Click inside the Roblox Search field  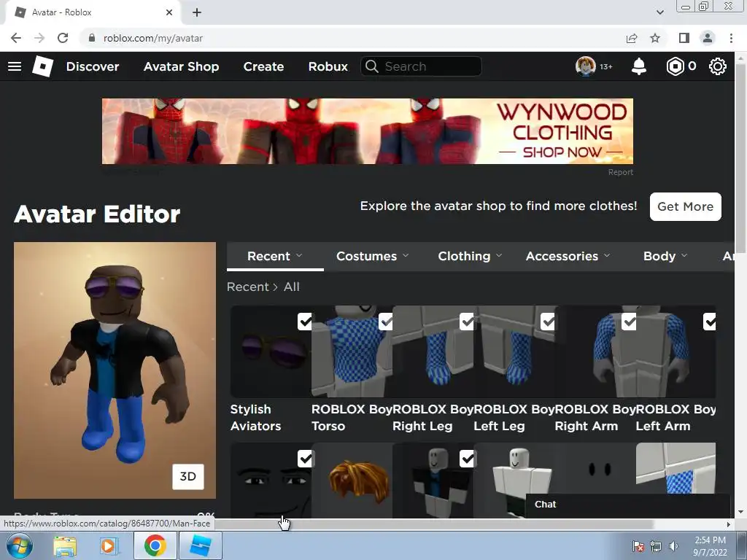[421, 66]
